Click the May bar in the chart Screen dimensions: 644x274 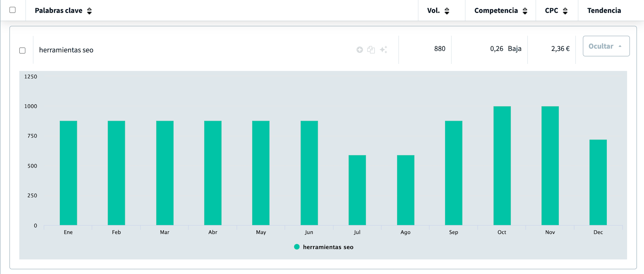point(261,173)
